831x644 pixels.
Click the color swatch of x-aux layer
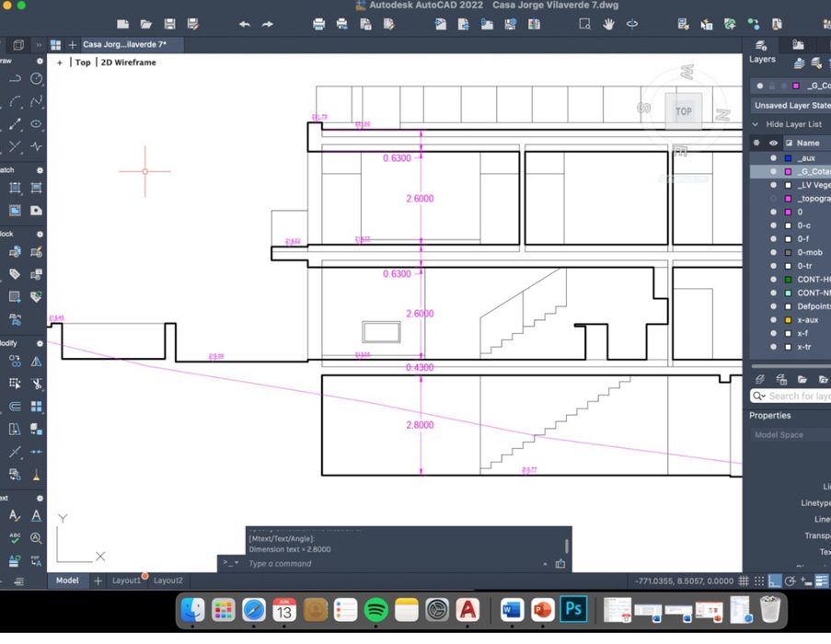788,320
